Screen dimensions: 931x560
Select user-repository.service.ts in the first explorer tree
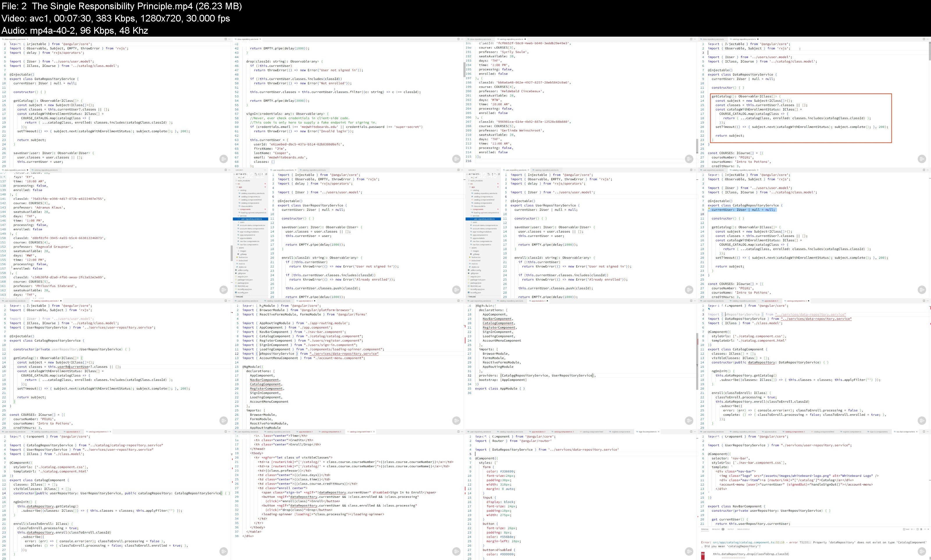click(x=250, y=219)
